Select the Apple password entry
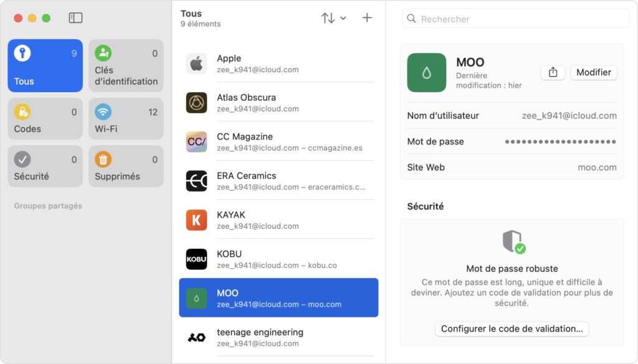The width and height of the screenshot is (638, 364). point(279,63)
